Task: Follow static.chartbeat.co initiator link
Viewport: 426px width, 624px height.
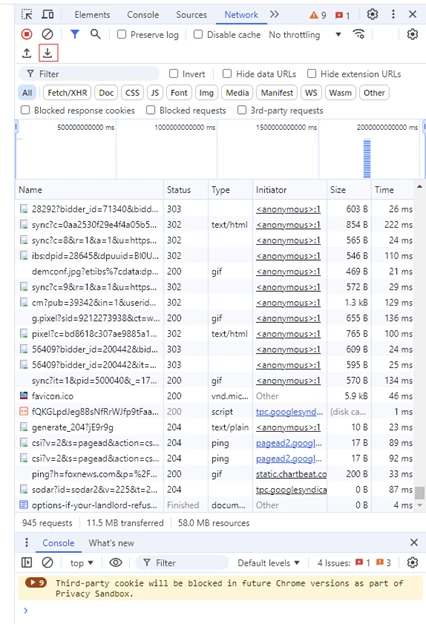Action: [291, 474]
